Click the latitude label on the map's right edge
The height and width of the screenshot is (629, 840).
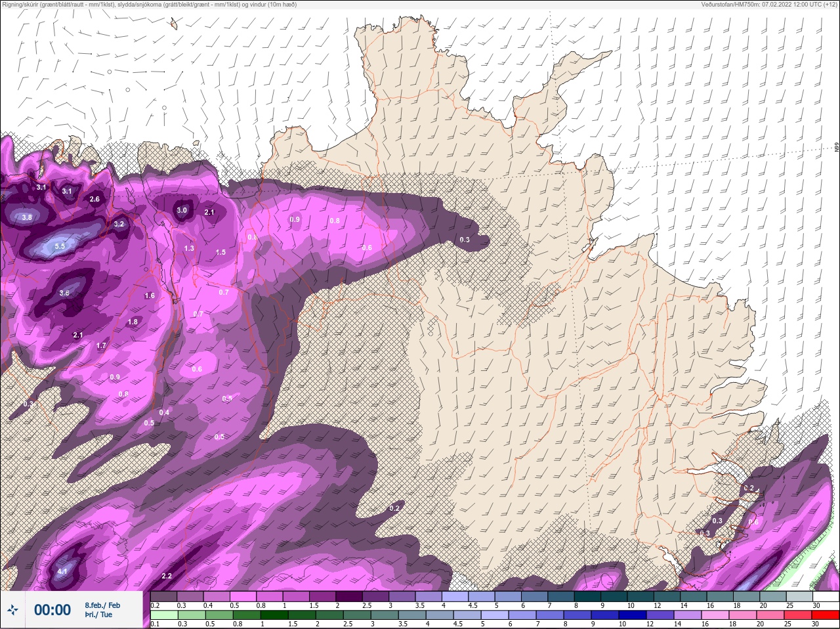tap(837, 148)
